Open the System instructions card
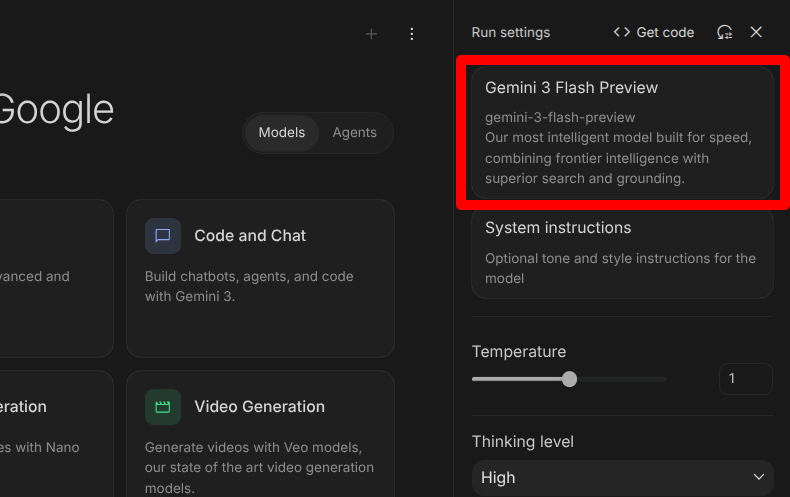Screen dimensions: 790x497 [622, 254]
